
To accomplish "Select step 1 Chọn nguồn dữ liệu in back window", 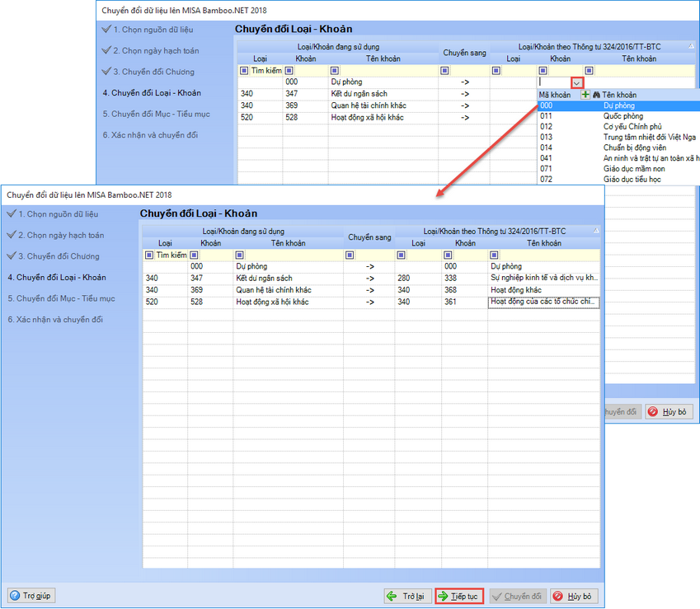I will [x=153, y=30].
